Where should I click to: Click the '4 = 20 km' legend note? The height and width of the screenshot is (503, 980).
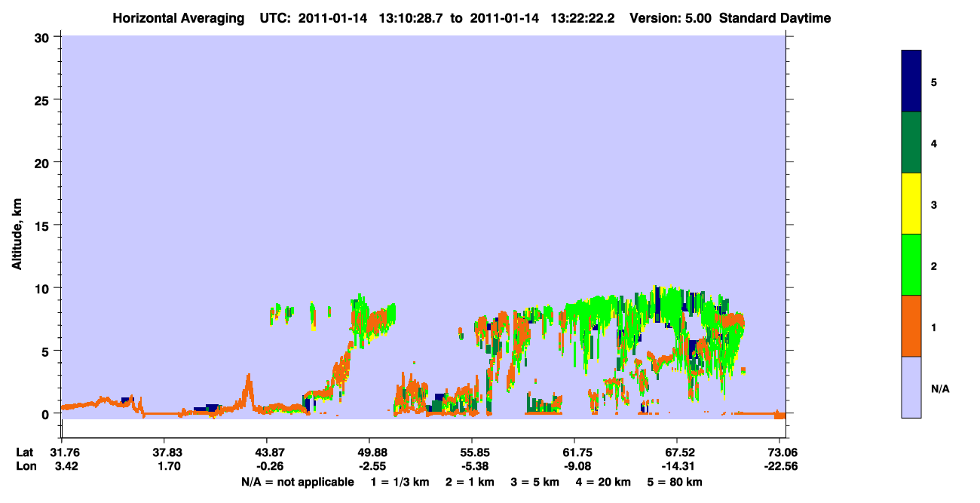[x=603, y=482]
